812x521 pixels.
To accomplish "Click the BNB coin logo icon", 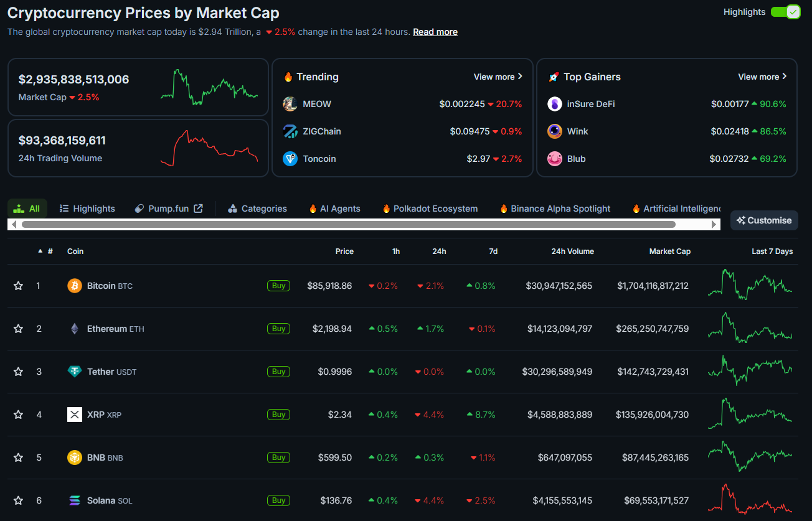I will [x=75, y=458].
